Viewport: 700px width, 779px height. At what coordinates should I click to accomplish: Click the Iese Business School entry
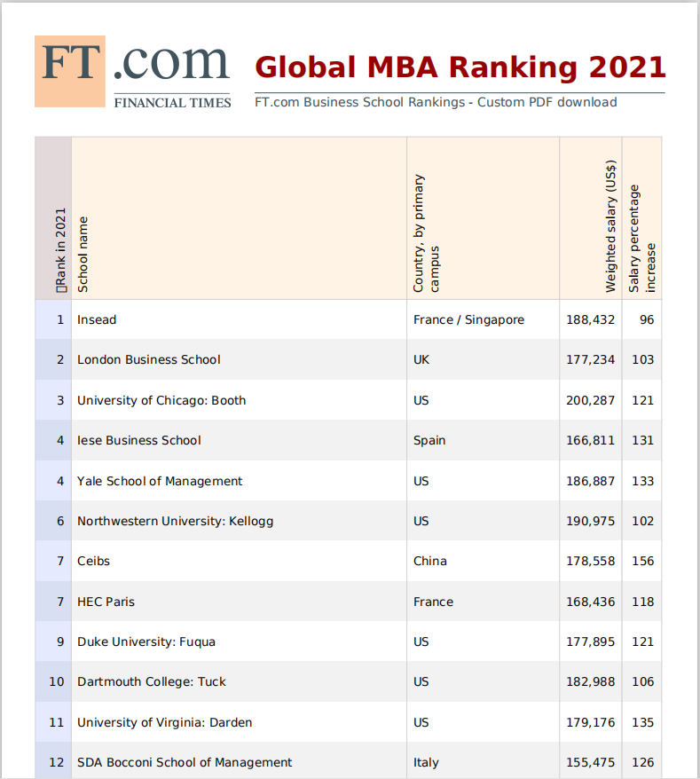139,440
